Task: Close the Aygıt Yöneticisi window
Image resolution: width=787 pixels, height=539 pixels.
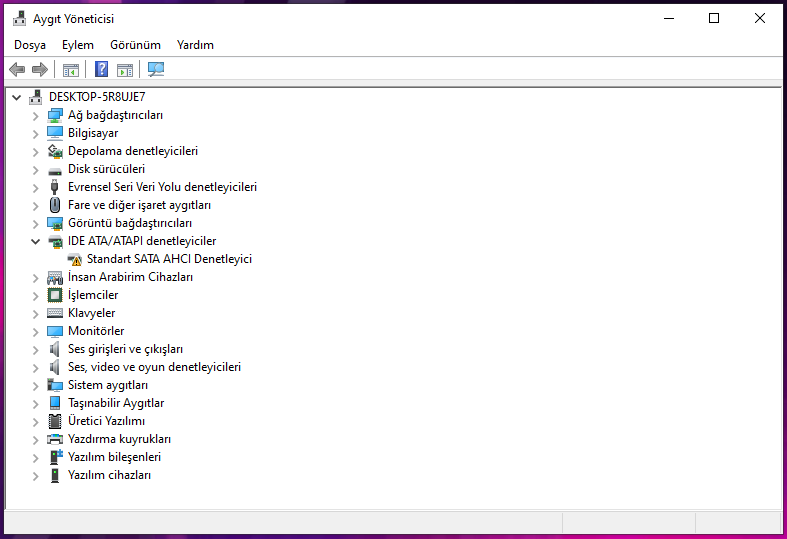Action: [x=759, y=19]
